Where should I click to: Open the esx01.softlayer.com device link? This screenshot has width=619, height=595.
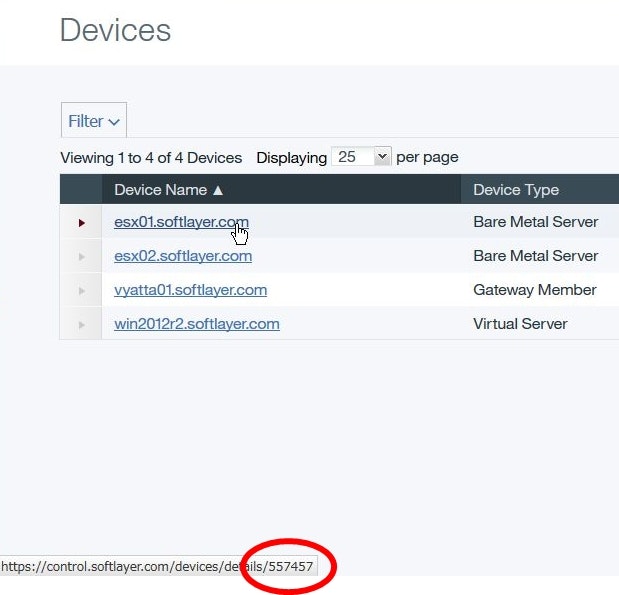tap(181, 222)
